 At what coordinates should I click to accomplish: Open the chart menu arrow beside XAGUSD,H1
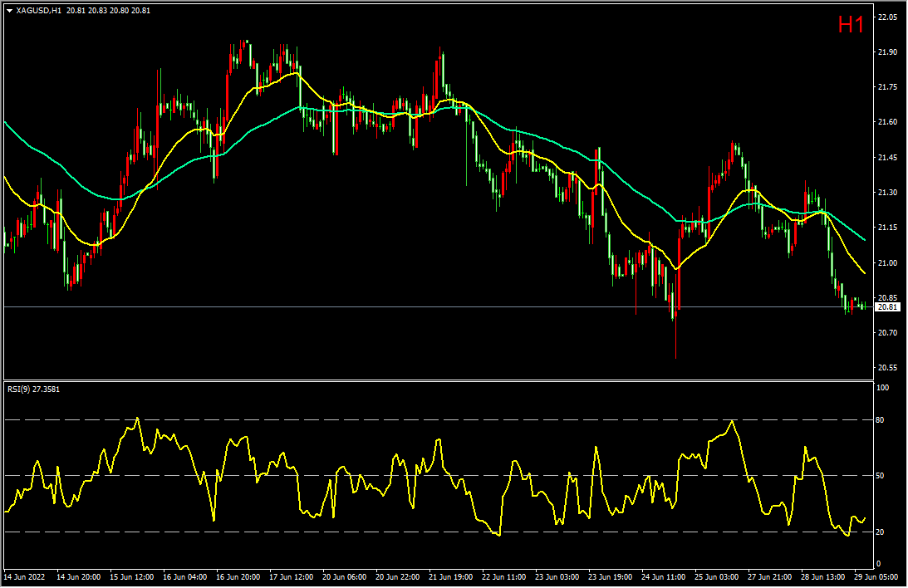coord(9,11)
